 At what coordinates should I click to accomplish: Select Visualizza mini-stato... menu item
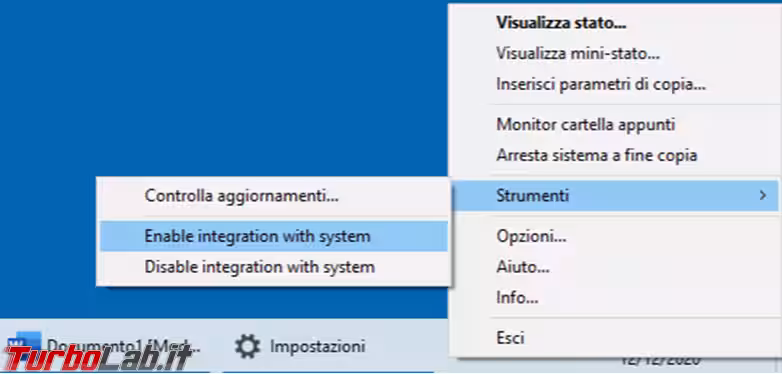[612, 54]
